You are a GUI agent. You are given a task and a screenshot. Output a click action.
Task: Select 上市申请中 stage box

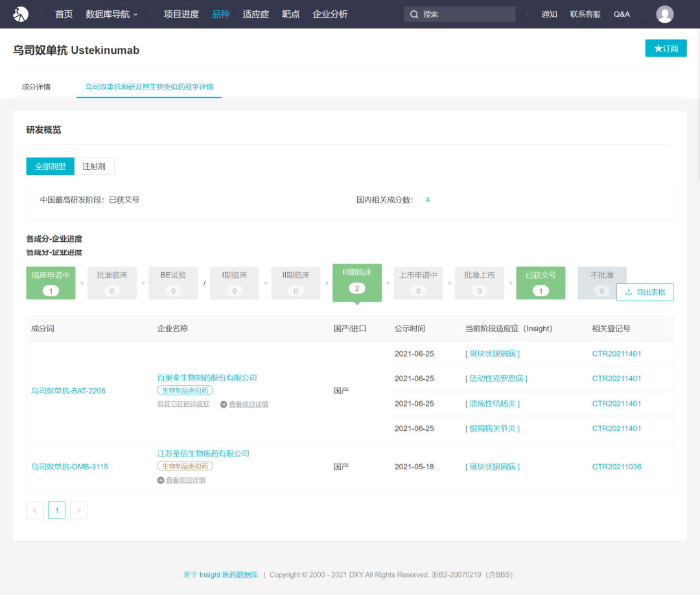(x=418, y=283)
